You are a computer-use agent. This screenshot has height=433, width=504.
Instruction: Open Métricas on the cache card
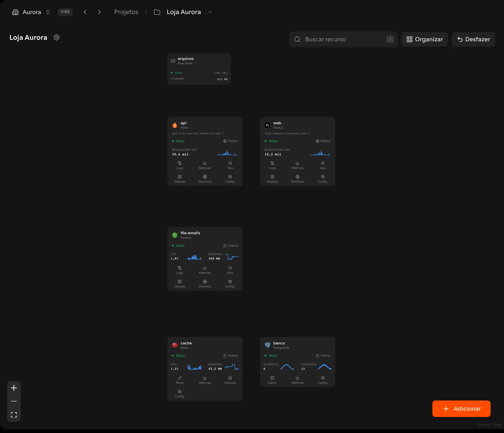205,380
